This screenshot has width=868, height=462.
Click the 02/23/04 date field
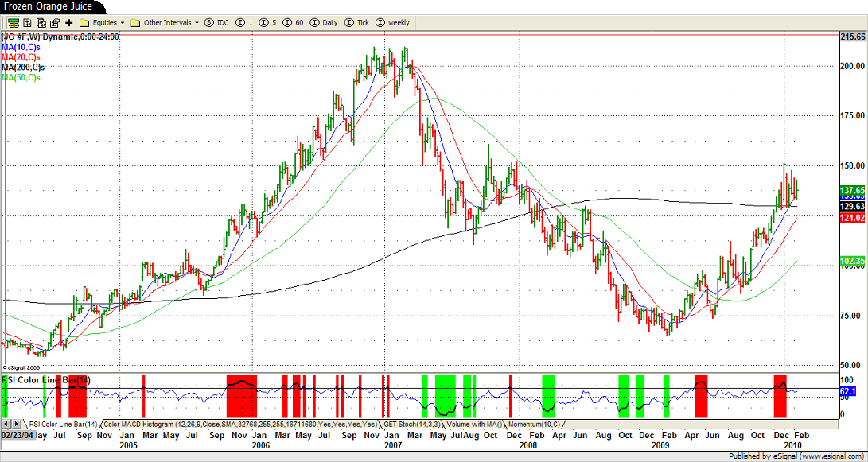click(16, 435)
